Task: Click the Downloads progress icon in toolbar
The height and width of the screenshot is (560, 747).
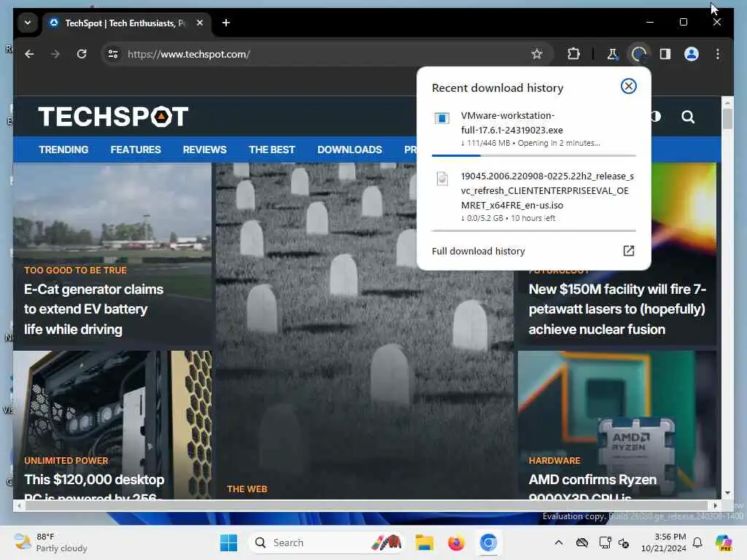Action: (x=639, y=54)
